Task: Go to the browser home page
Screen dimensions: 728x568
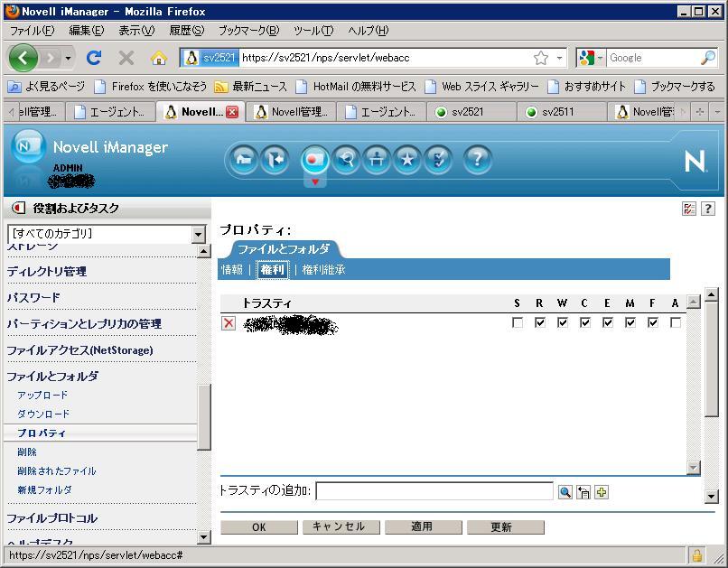Action: click(x=159, y=58)
